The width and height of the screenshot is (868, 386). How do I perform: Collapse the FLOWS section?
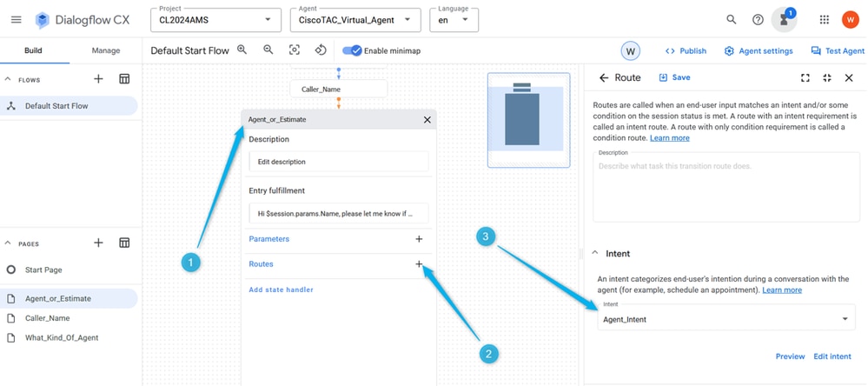[x=8, y=80]
